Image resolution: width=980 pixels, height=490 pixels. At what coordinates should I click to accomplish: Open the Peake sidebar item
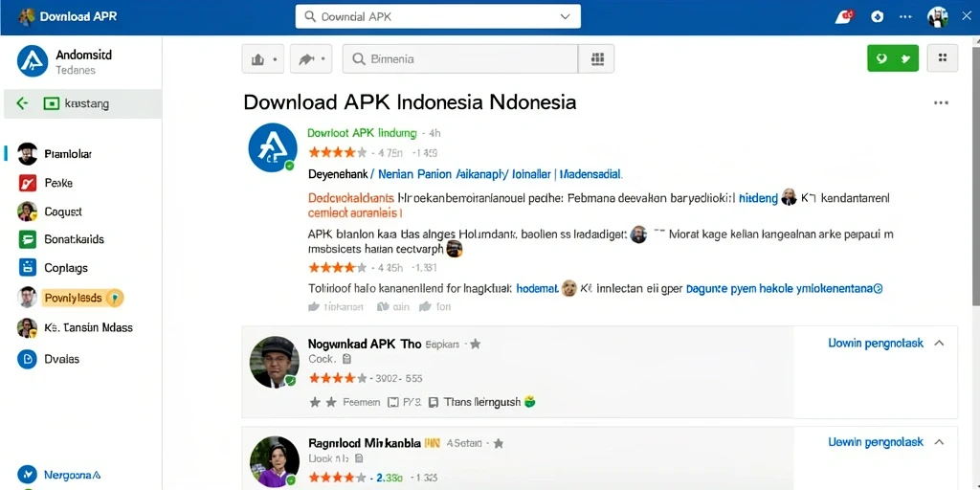coord(58,183)
